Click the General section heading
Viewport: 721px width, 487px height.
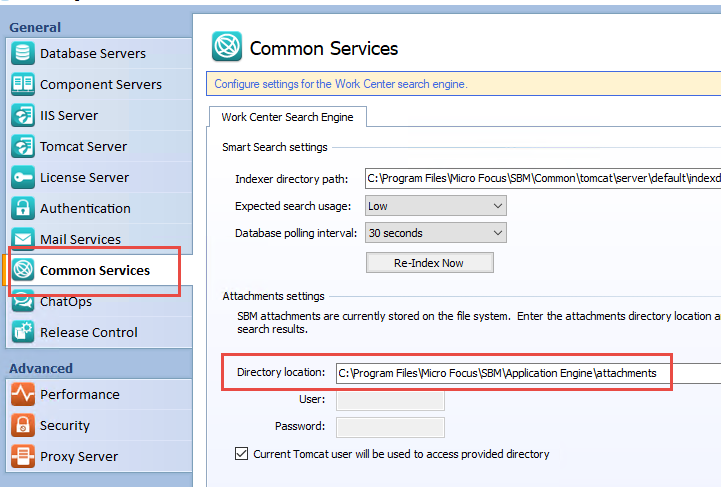(x=35, y=28)
